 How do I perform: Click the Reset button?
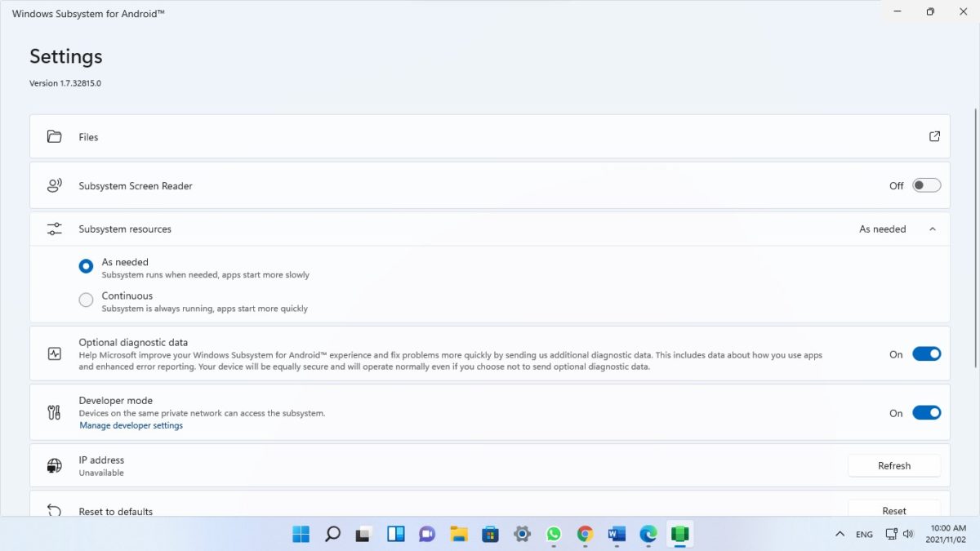[x=894, y=509]
